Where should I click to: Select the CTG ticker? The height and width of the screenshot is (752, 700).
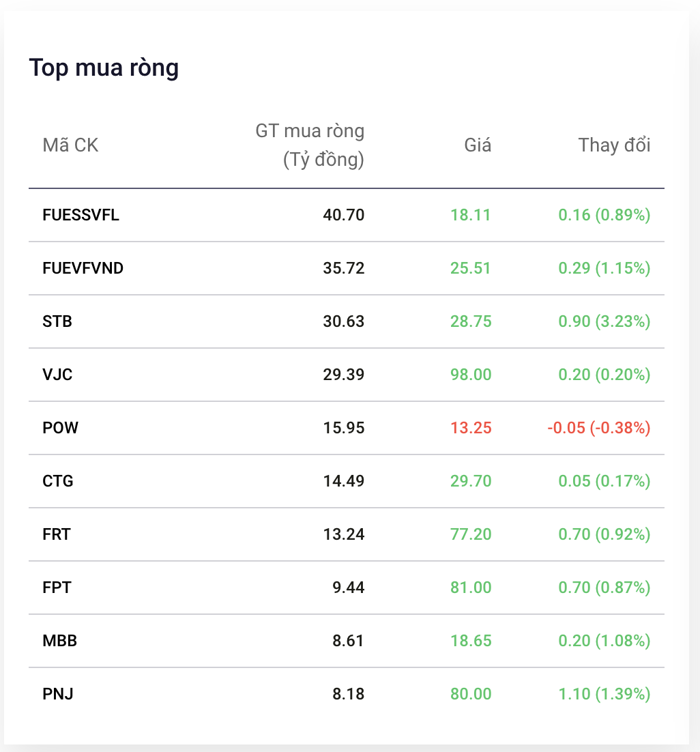point(58,481)
